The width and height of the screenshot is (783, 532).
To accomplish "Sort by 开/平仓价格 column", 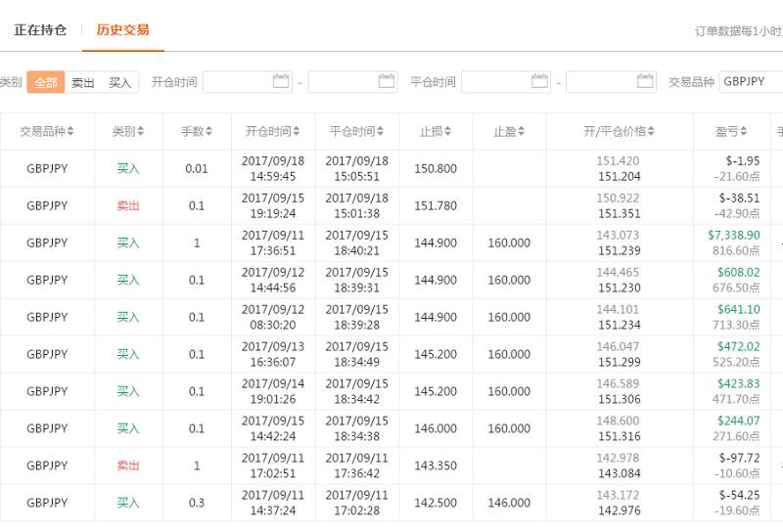I will [x=620, y=131].
